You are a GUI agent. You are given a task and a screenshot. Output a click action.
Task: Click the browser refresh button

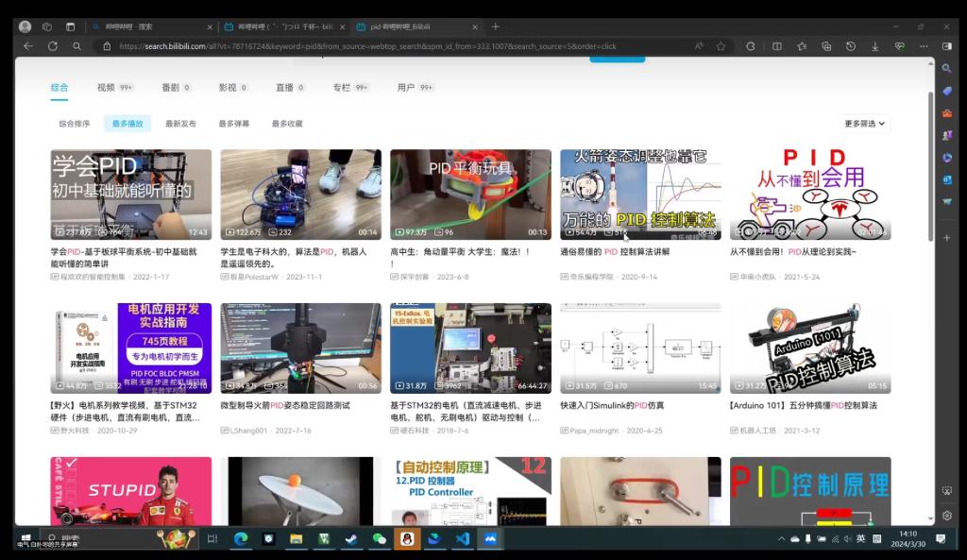pyautogui.click(x=53, y=45)
